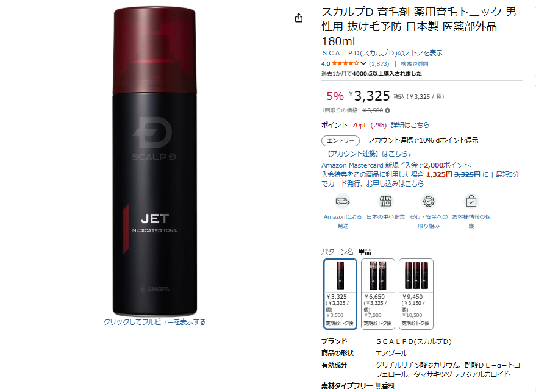Click the こちら card application link
Screen dimensions: 536x392
(x=414, y=184)
